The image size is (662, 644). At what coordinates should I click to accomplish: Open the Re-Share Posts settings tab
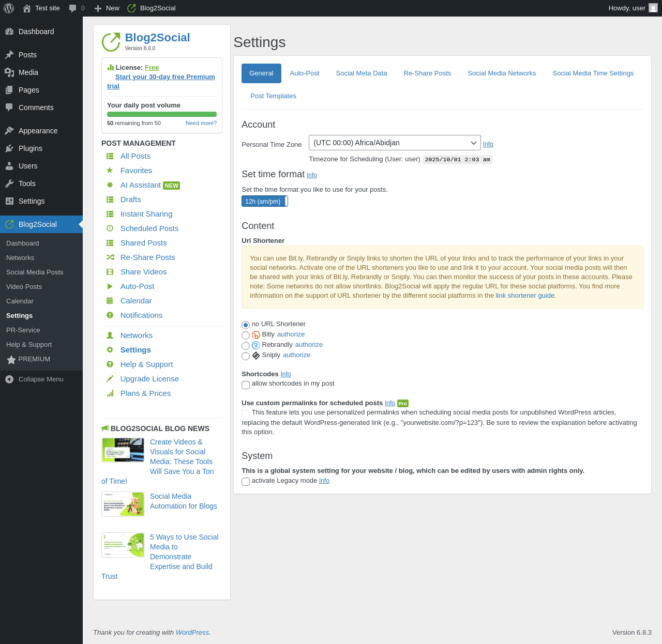(427, 73)
